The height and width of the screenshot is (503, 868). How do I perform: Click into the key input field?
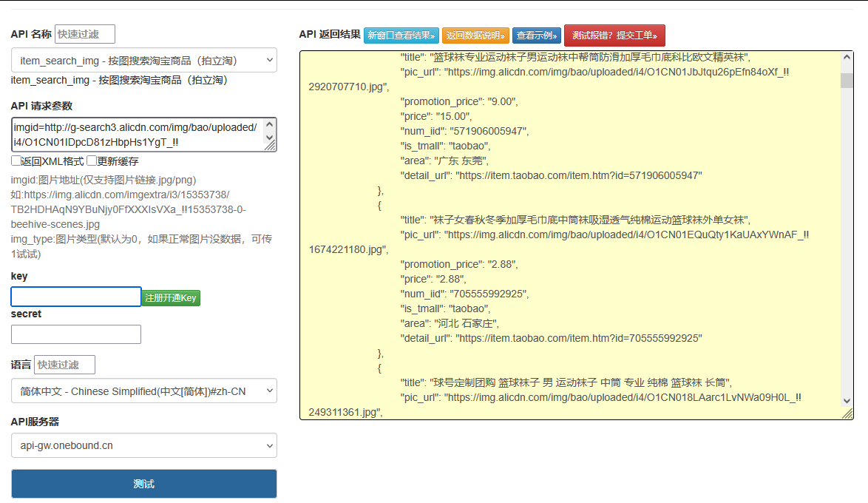point(75,297)
